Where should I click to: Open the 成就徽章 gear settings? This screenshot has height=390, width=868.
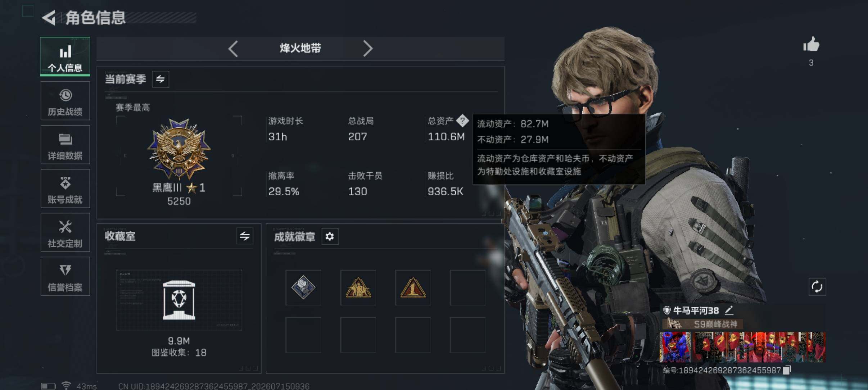point(330,236)
